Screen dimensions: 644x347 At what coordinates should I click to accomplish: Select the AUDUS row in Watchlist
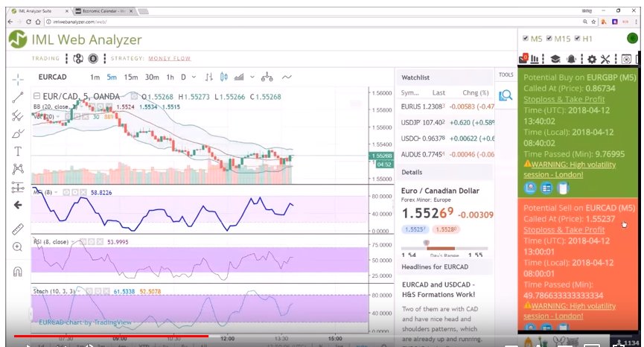[x=447, y=154]
